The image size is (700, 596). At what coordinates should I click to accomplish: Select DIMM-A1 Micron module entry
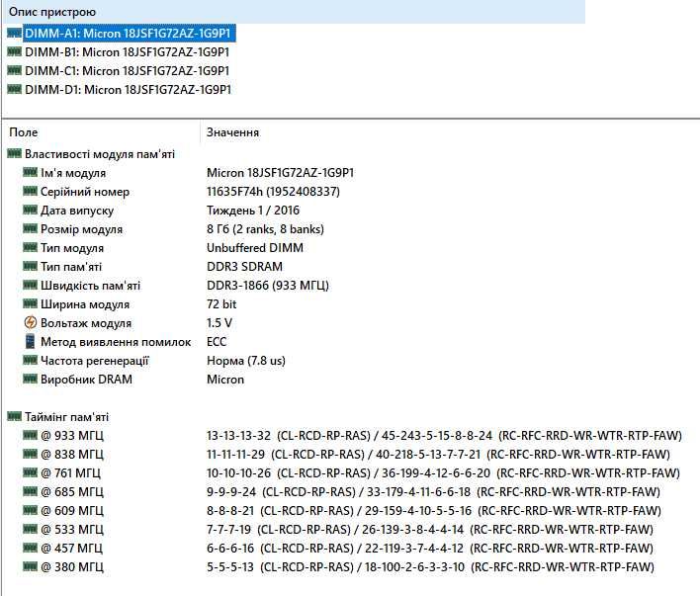(129, 34)
